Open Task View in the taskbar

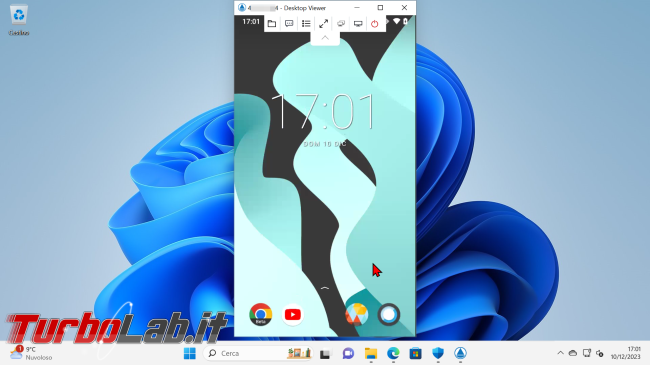click(x=325, y=353)
